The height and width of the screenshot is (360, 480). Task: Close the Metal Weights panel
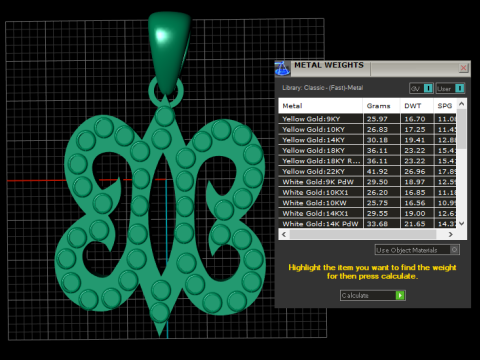tap(463, 68)
